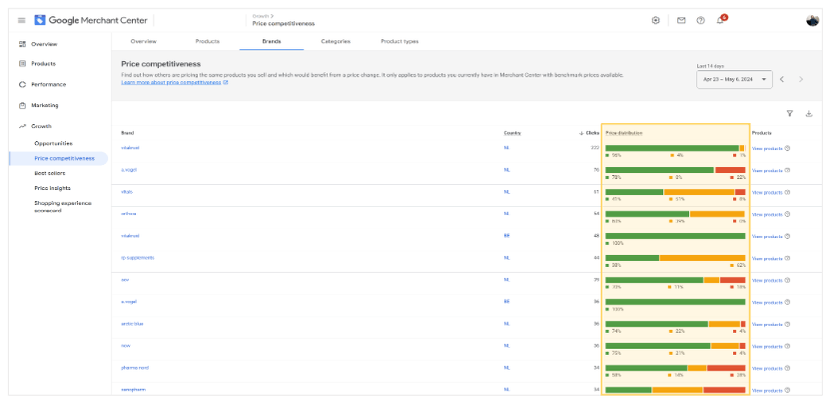Click View products for now
The image size is (828, 406).
coord(767,346)
